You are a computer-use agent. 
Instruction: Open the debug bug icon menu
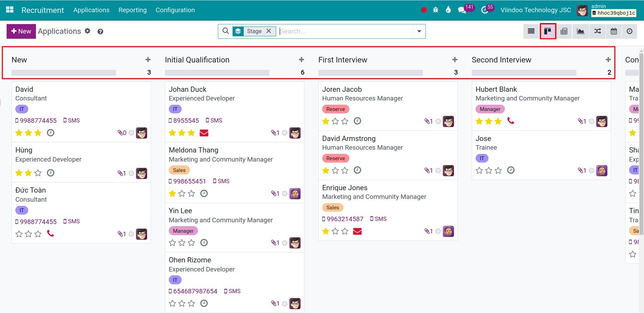[x=435, y=10]
